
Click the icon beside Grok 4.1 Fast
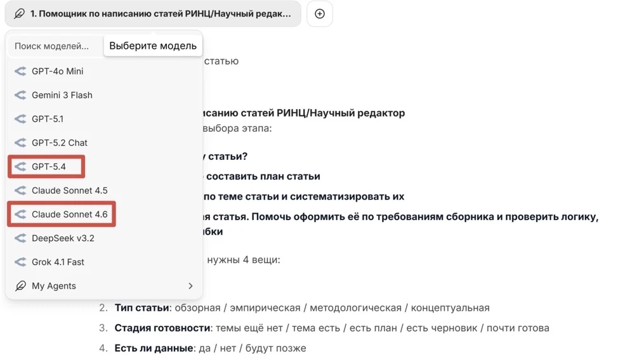point(20,262)
